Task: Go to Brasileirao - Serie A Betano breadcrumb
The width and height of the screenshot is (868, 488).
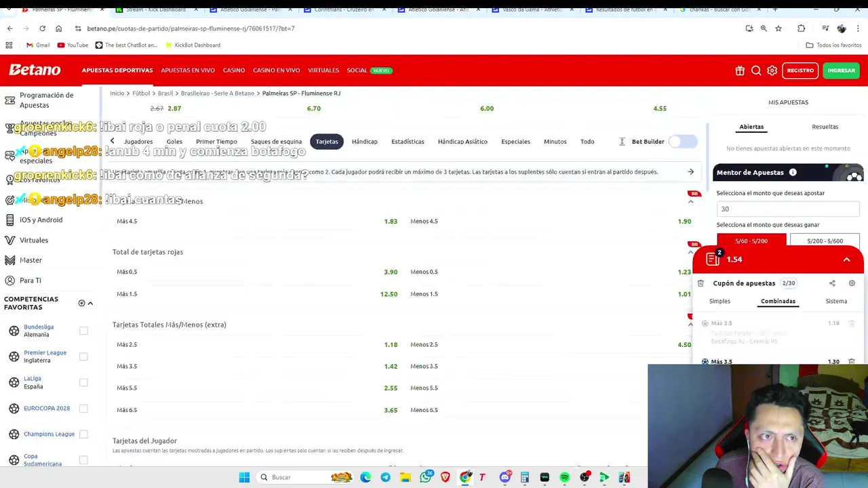Action: pyautogui.click(x=217, y=93)
